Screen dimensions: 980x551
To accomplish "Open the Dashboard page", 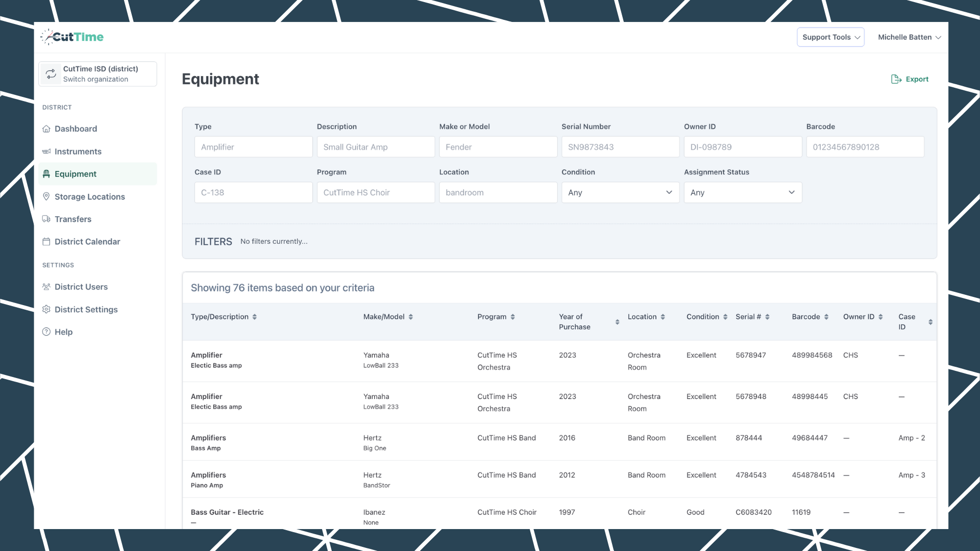I will click(97, 129).
